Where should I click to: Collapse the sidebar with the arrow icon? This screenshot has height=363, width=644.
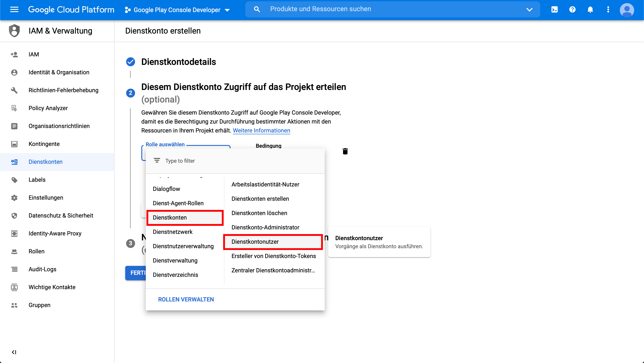coord(14,352)
